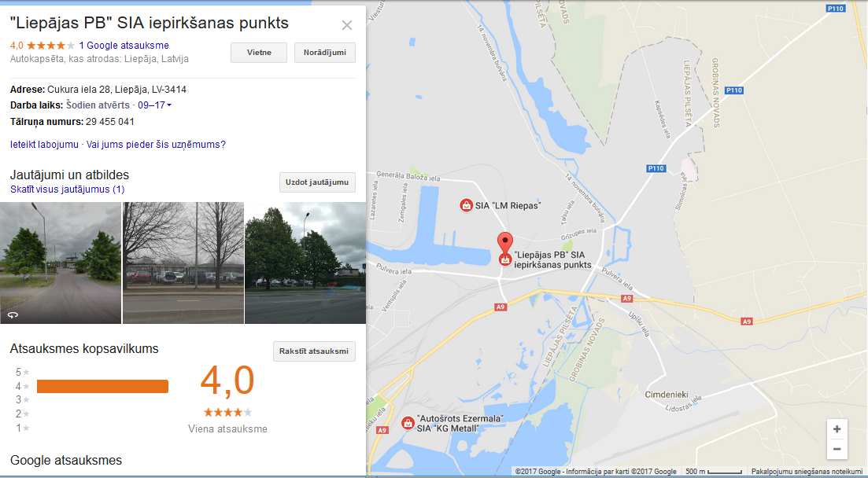
Task: Zoom out the map with minus icon
Action: point(837,449)
